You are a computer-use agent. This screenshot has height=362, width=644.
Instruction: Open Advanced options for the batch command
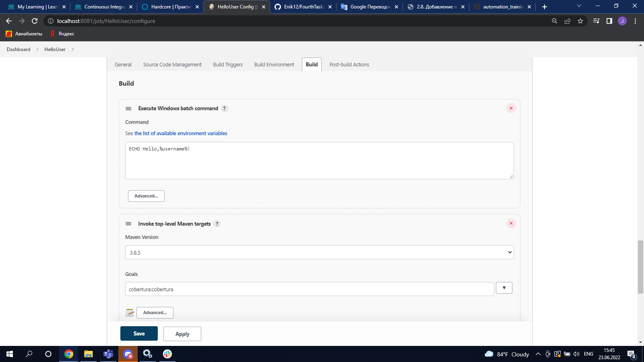coord(146,196)
